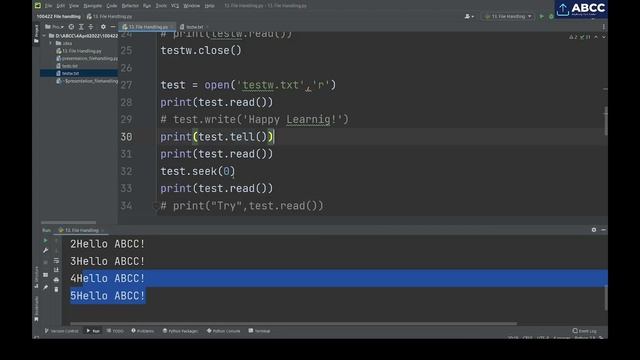Open Project panel settings gear

click(x=103, y=27)
